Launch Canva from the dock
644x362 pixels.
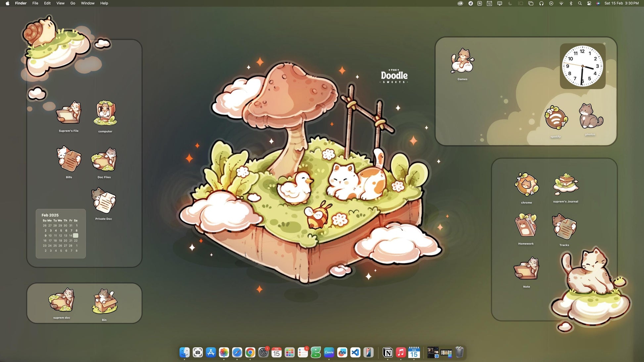coord(329,352)
